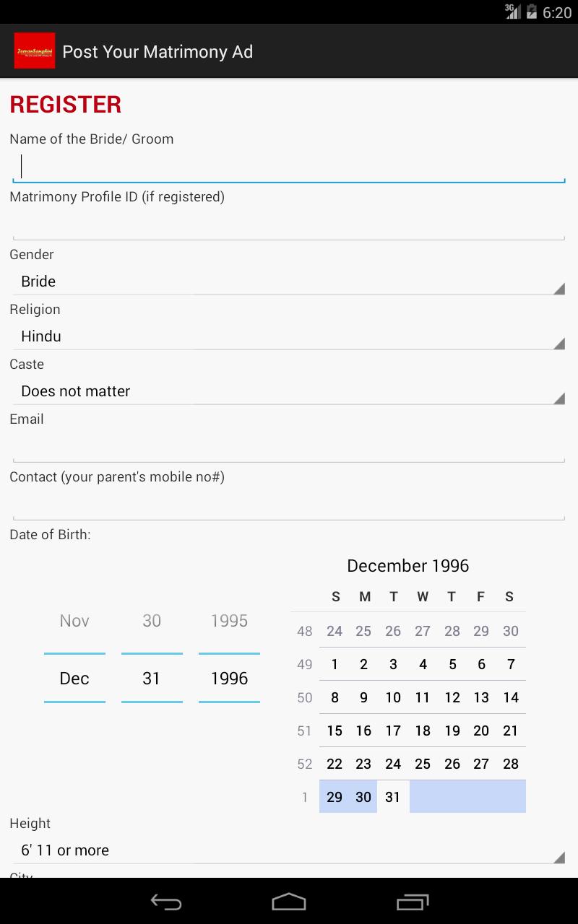Expand the Religion dropdown showing Hindu
The width and height of the screenshot is (578, 924).
[x=289, y=336]
